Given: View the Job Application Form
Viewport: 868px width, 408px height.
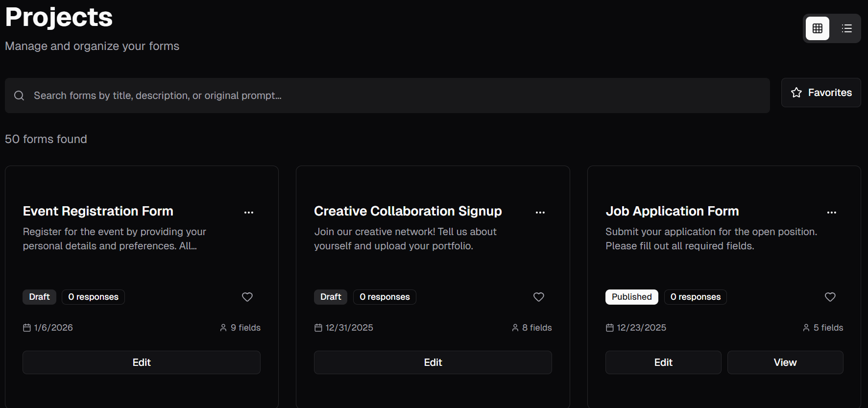Looking at the screenshot, I should tap(785, 362).
